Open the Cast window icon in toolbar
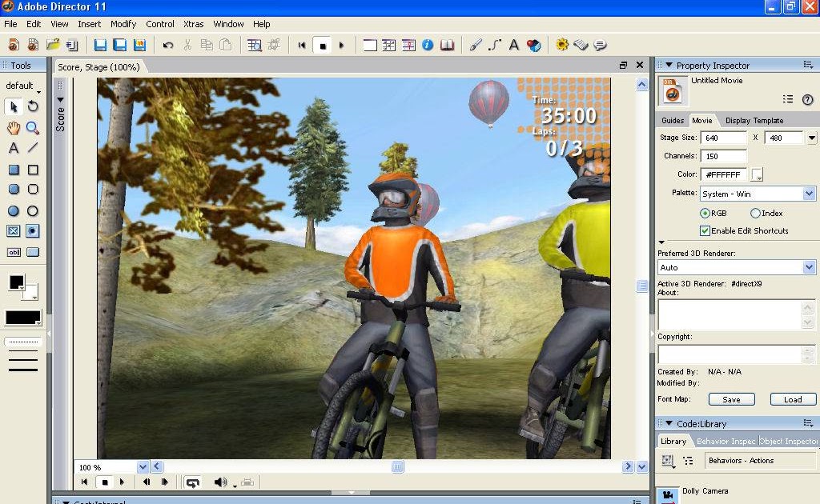This screenshot has width=820, height=504. (x=388, y=46)
